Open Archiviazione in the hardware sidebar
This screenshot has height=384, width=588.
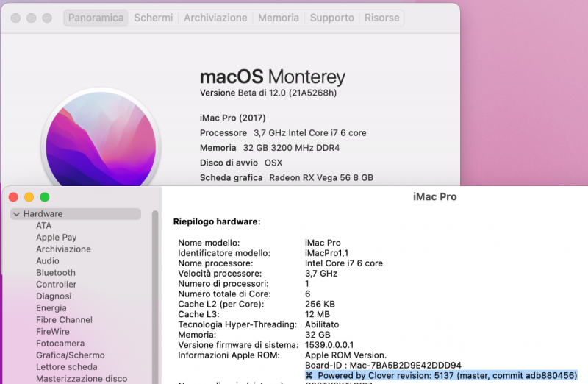(x=63, y=249)
